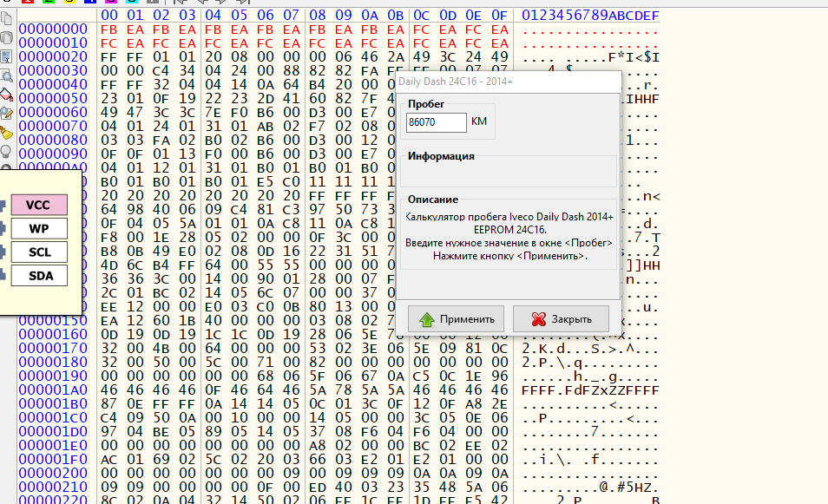Screen dimensions: 828x504
Task: Click column header 00 in hex view
Action: pyautogui.click(x=108, y=16)
